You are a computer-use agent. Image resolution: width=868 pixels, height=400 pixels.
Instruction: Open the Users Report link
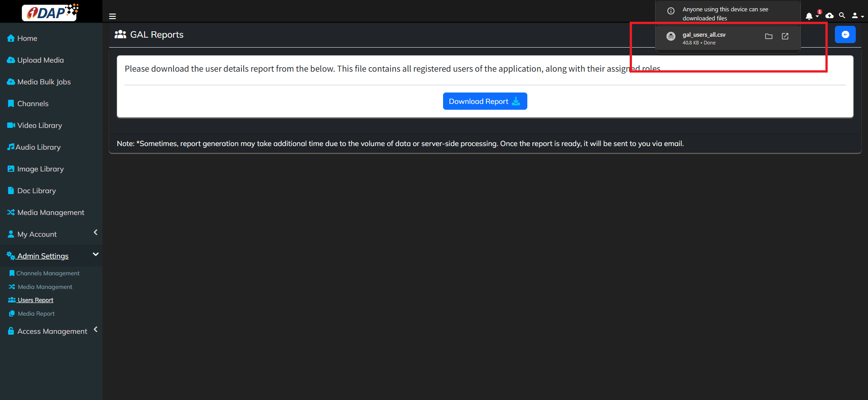pos(35,300)
